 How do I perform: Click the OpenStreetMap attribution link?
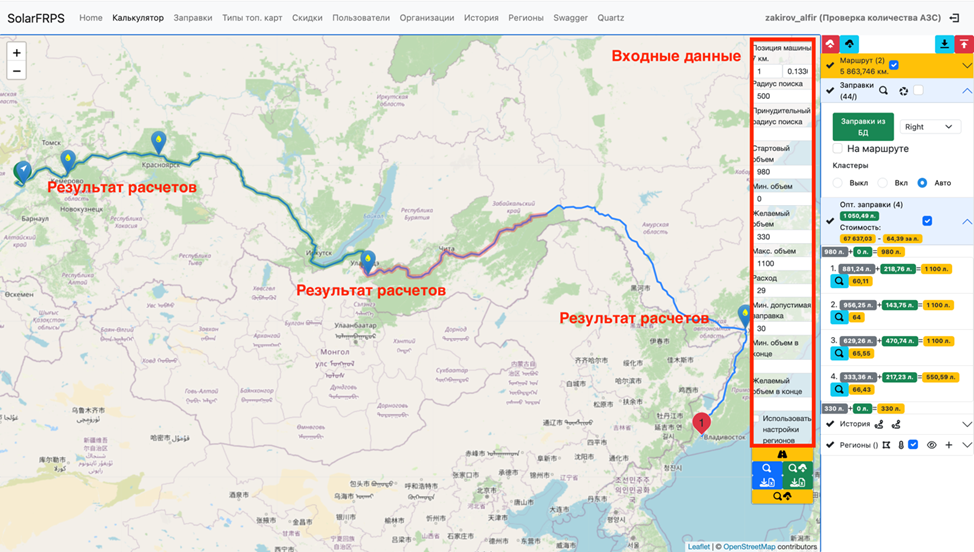[x=749, y=546]
